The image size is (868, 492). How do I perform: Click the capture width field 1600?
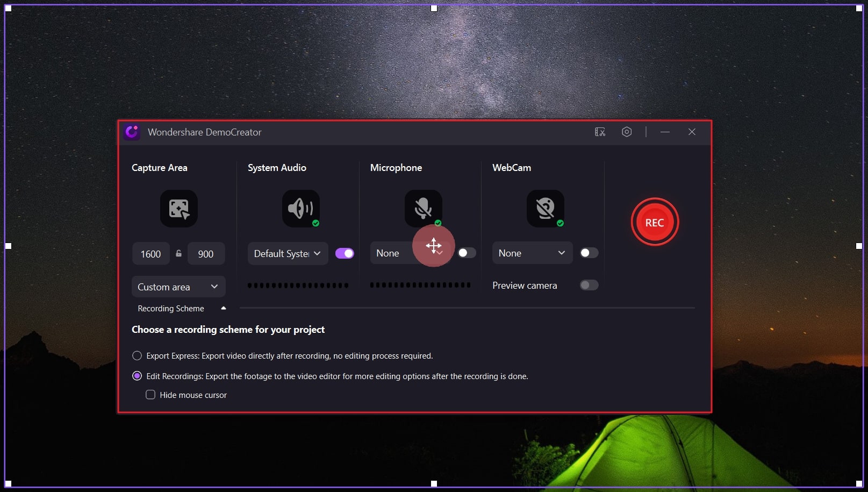coord(151,254)
